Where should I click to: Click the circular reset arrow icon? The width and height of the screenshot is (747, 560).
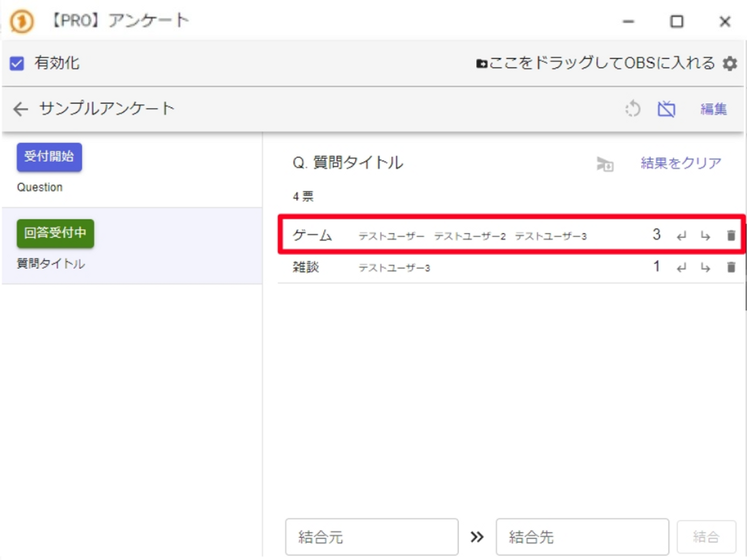[x=633, y=109]
